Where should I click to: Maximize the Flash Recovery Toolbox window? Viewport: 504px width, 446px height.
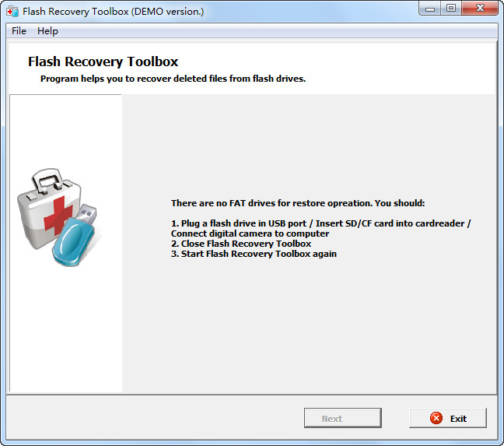[x=451, y=9]
